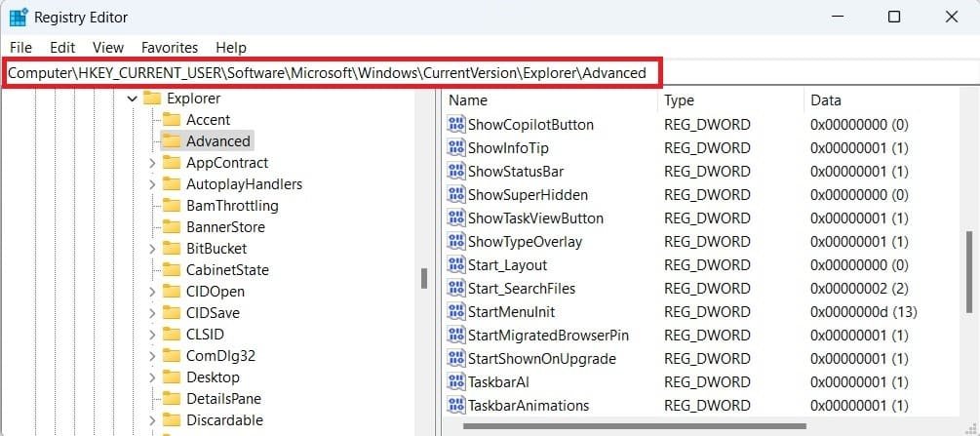The image size is (980, 436).
Task: Expand the BitBucket key
Action: pos(152,249)
